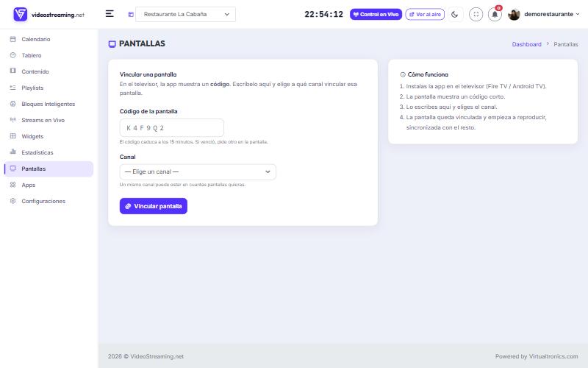
Task: Click the Pantallas monitor icon in the sidebar
Action: coord(12,169)
